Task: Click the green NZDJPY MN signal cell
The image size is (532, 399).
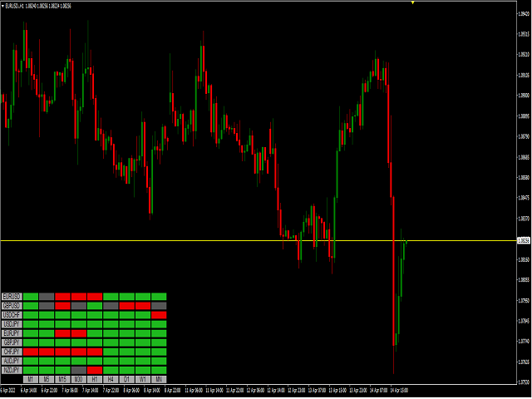Action: tap(159, 370)
